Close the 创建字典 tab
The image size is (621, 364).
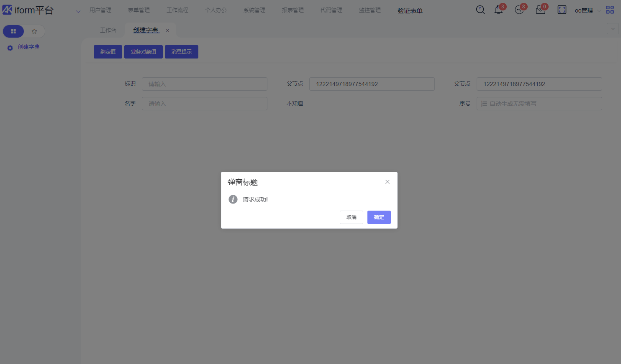click(167, 31)
